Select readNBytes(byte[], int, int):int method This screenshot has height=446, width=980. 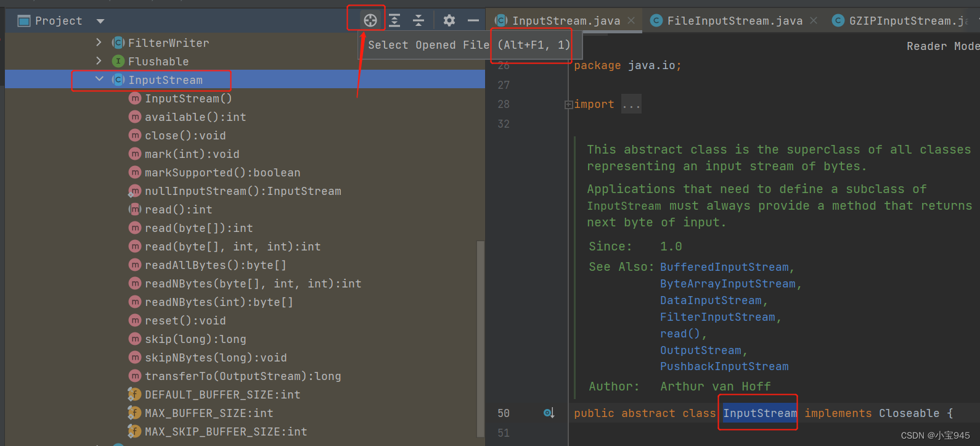pos(253,284)
